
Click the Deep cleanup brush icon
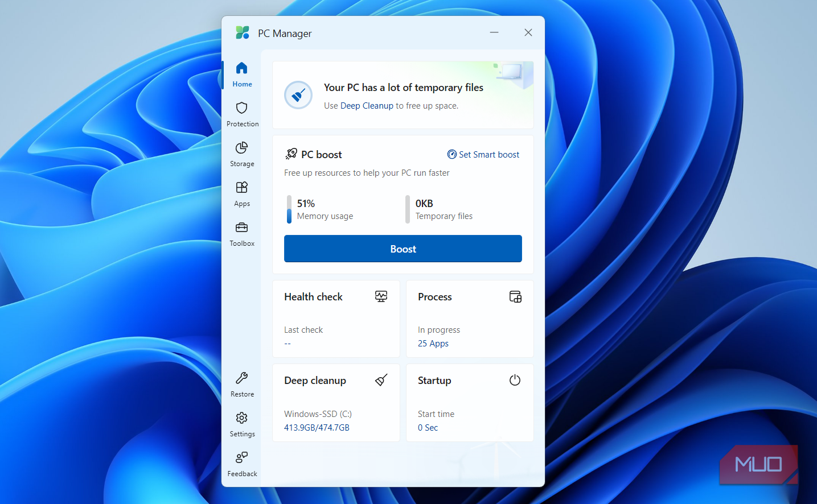click(x=381, y=380)
